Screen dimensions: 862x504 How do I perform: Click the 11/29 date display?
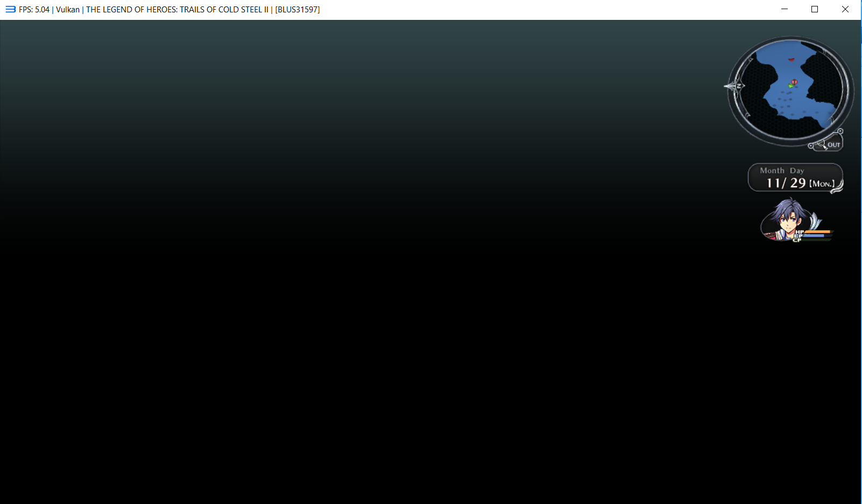[x=786, y=183]
